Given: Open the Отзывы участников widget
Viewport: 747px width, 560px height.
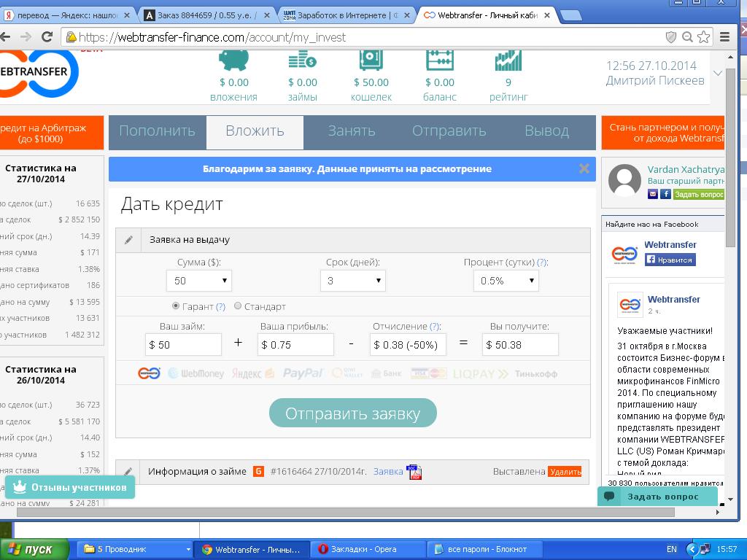Looking at the screenshot, I should (70, 487).
